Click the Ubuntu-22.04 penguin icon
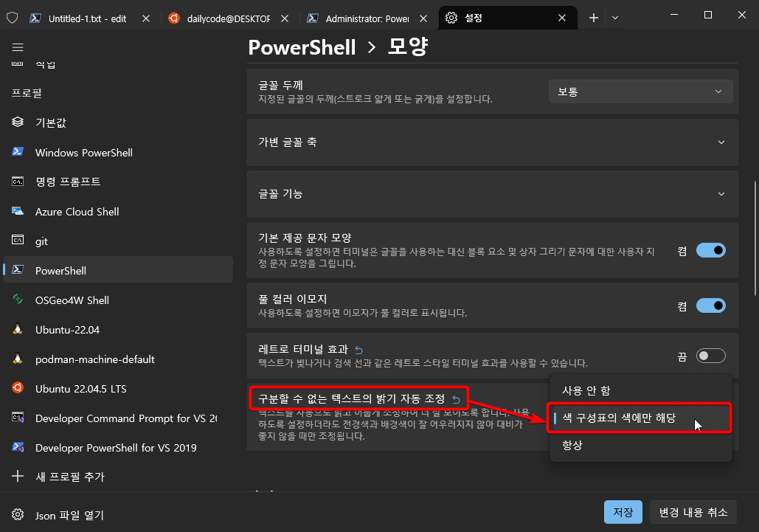Image resolution: width=759 pixels, height=532 pixels. 18,329
